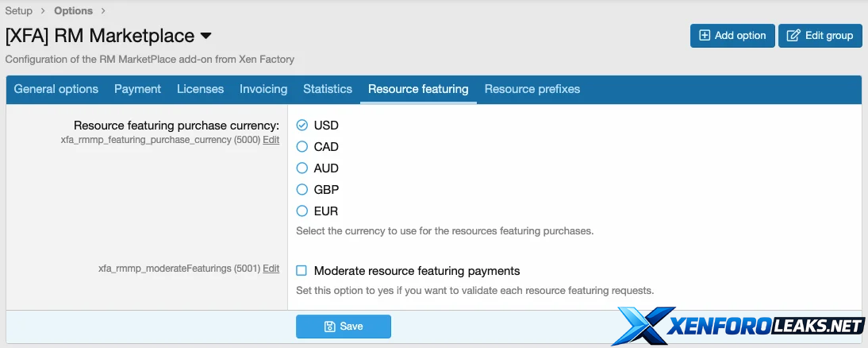Open the Invoicing tab

[263, 89]
